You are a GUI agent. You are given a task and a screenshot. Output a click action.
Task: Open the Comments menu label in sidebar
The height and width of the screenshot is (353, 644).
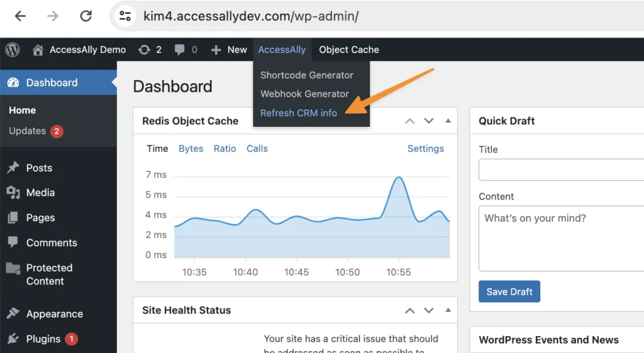click(52, 242)
